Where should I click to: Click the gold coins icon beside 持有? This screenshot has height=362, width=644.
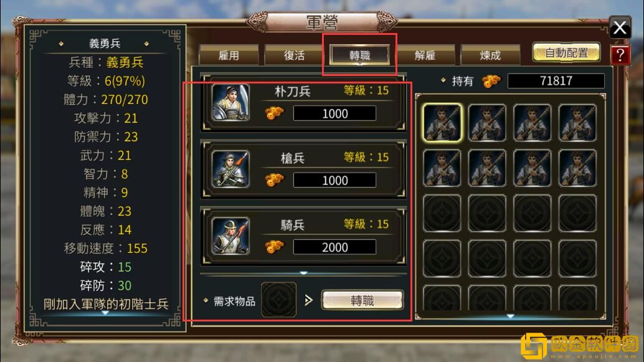pos(491,81)
